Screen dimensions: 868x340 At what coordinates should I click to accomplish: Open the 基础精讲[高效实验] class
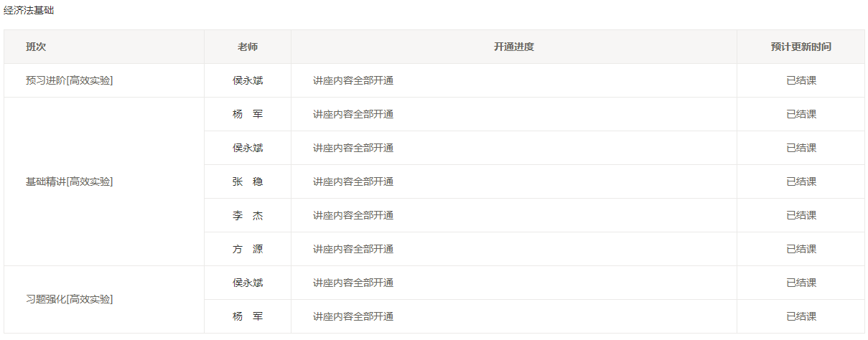click(x=70, y=181)
